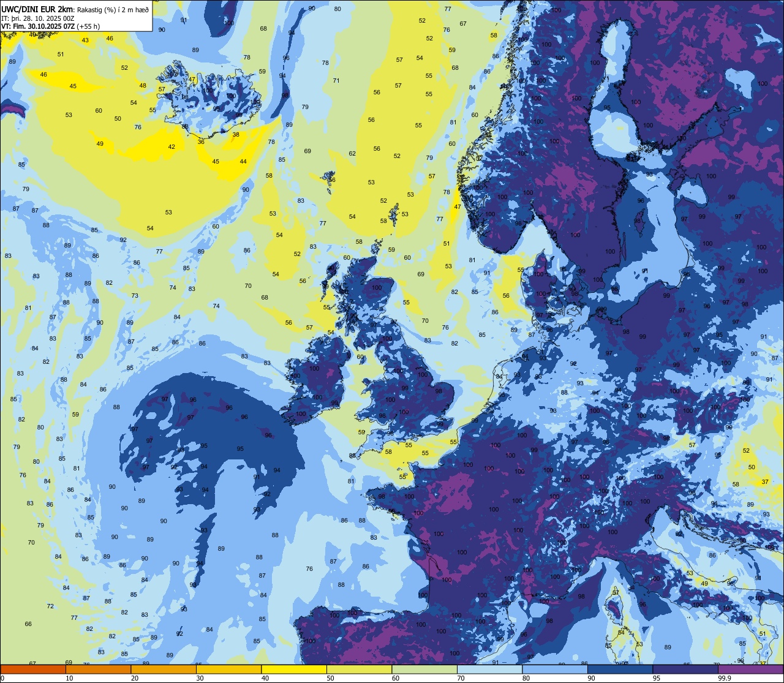This screenshot has height=683, width=784.
Task: Pick the 80–90 light blue legend swatch
Action: (555, 669)
